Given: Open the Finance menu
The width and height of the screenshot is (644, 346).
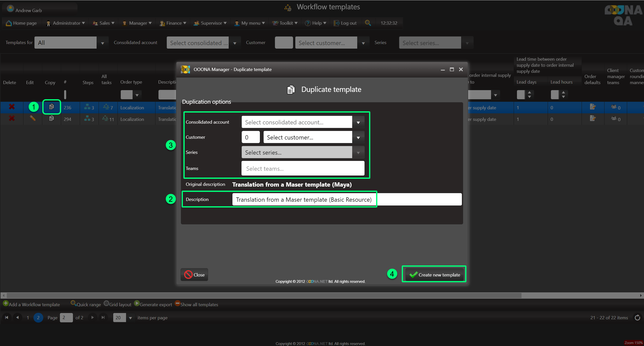Looking at the screenshot, I should tap(174, 23).
